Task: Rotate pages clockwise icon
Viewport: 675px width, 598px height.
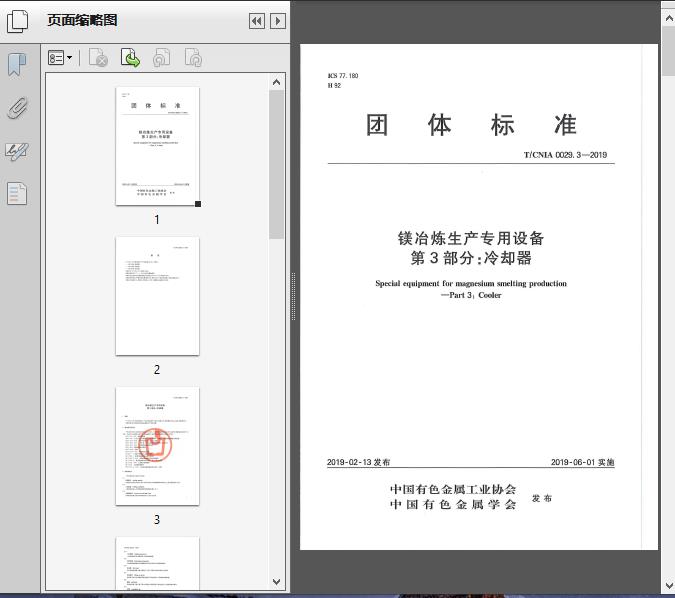Action: [x=193, y=58]
